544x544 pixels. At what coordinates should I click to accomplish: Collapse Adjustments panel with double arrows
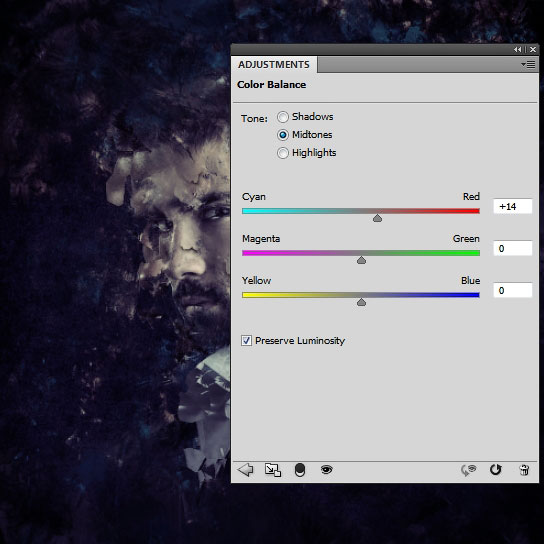point(518,50)
